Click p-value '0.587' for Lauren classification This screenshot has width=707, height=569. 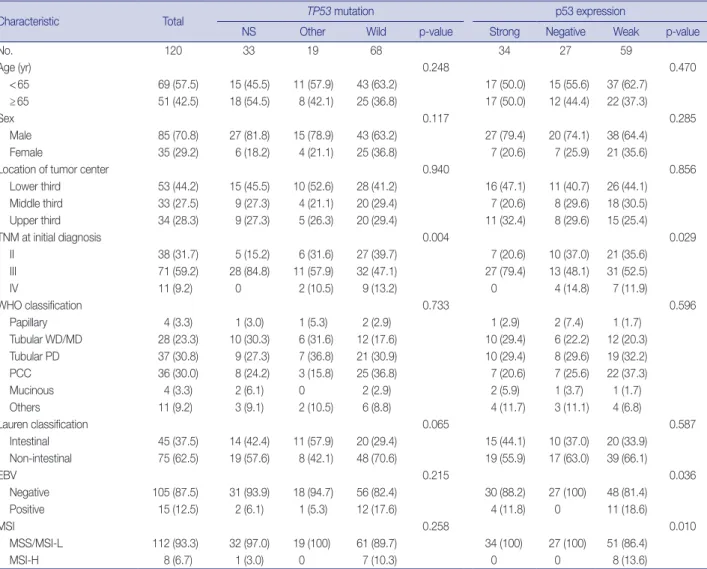[683, 425]
